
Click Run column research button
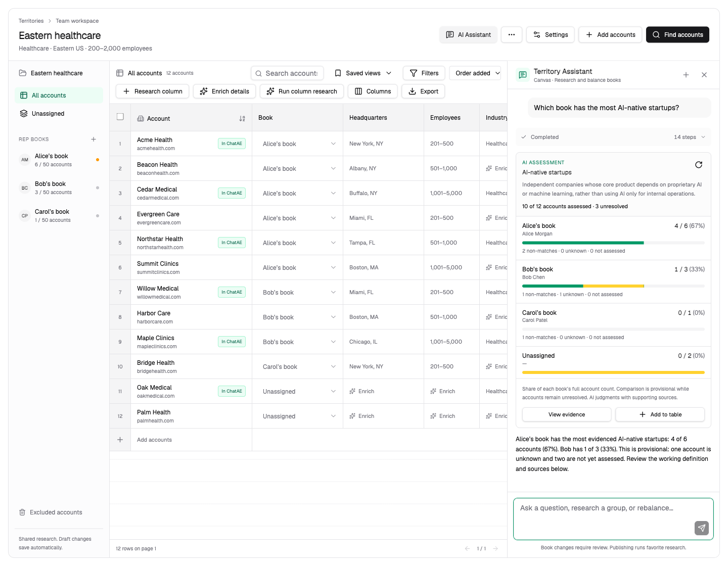(302, 91)
